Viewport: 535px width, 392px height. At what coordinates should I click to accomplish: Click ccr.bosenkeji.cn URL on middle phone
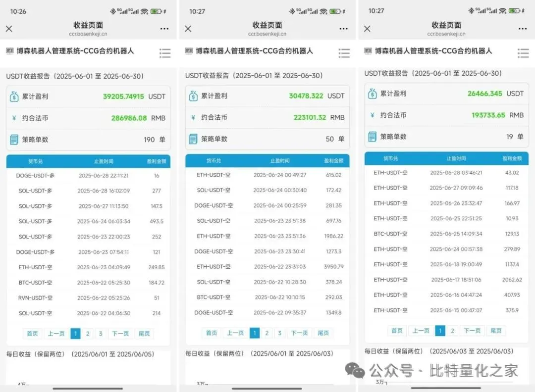[267, 34]
